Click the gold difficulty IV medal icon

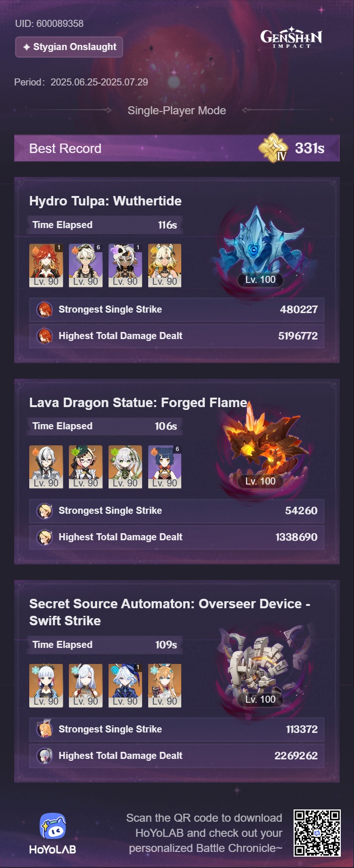pos(274,148)
